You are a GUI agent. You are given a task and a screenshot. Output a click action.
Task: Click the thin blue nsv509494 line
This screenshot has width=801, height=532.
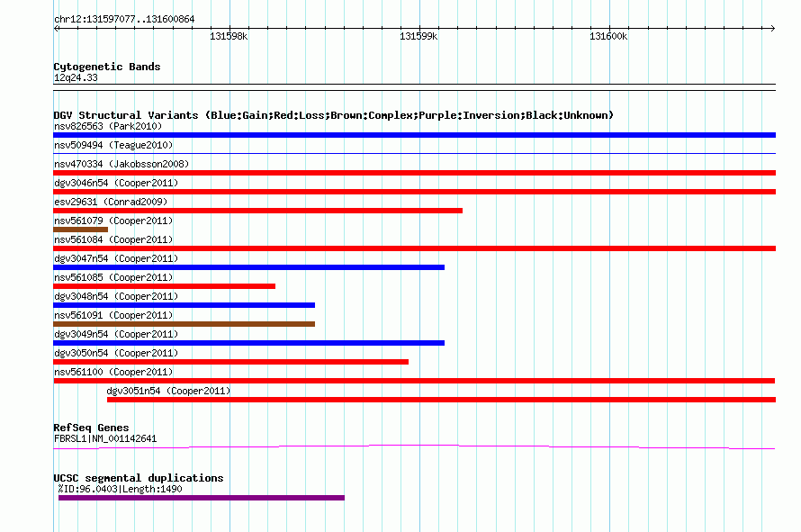(414, 153)
